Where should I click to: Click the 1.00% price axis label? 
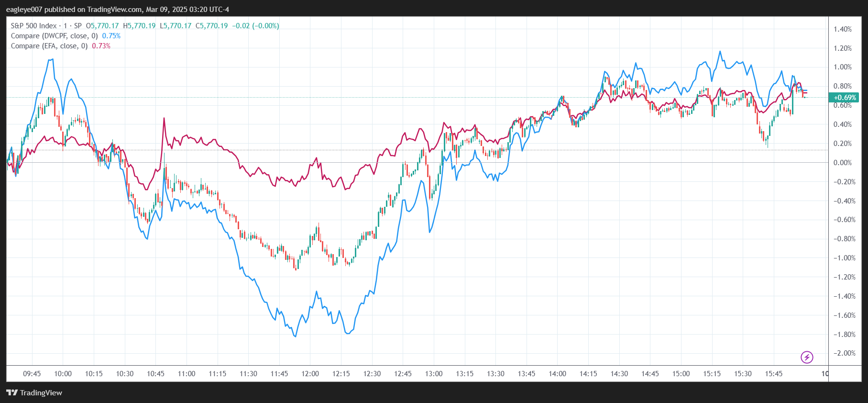click(x=843, y=67)
